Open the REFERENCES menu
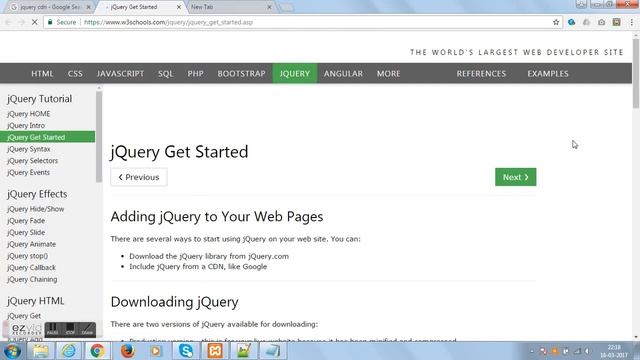640x360 pixels. [x=481, y=73]
